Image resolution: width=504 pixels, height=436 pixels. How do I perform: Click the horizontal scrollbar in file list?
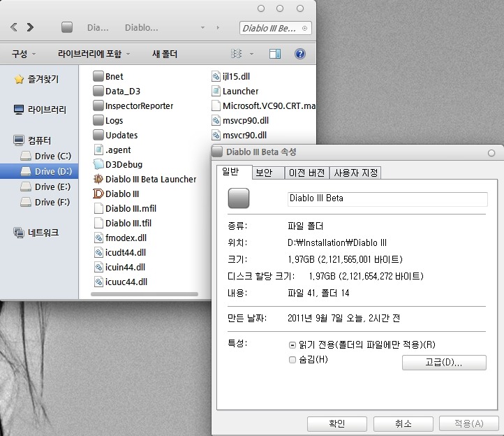click(144, 293)
